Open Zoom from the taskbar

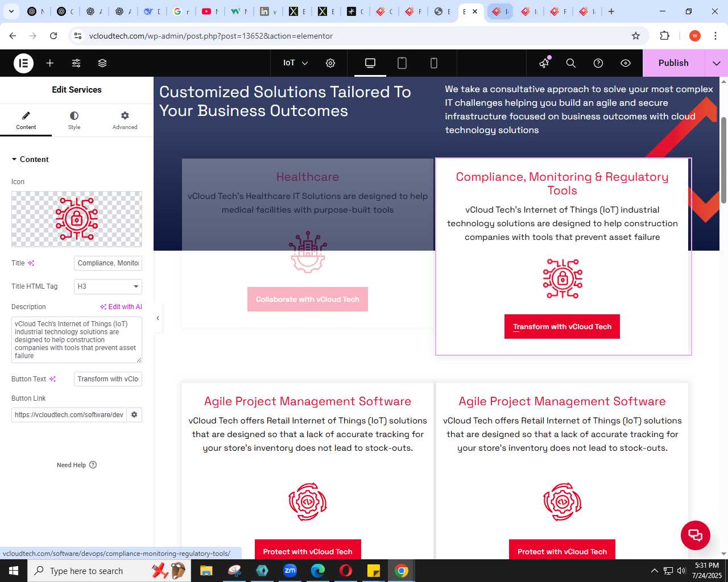[290, 571]
